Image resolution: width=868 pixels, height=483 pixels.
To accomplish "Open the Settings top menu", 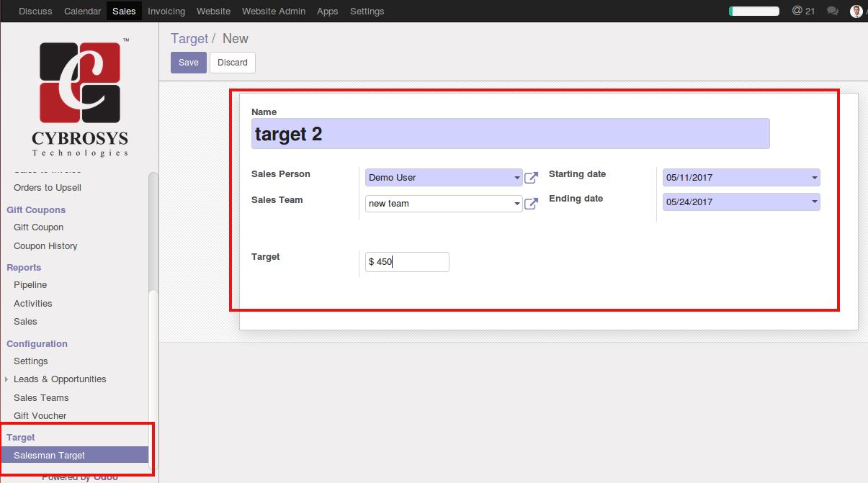I will (367, 11).
